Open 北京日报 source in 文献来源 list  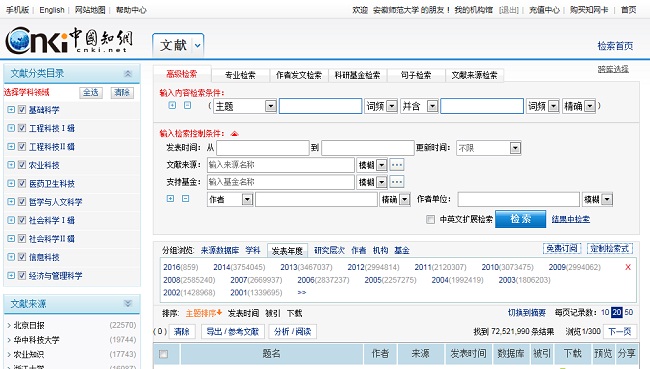coord(29,325)
